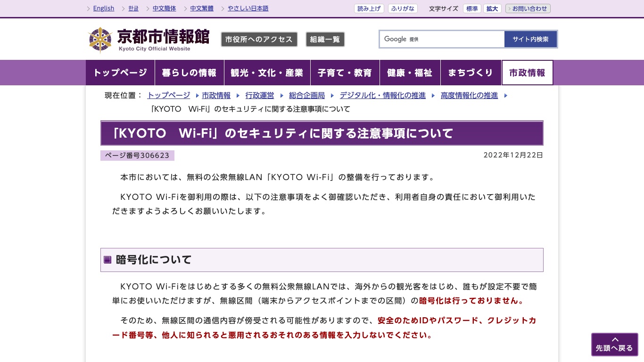The width and height of the screenshot is (644, 362).
Task: Select 中文簡体 language link
Action: tap(165, 8)
